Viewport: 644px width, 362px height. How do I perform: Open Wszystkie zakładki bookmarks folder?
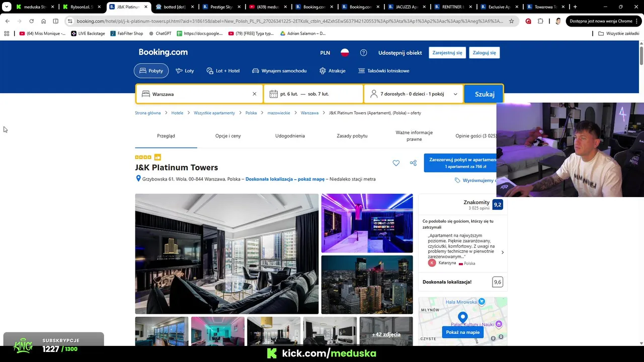tap(618, 33)
